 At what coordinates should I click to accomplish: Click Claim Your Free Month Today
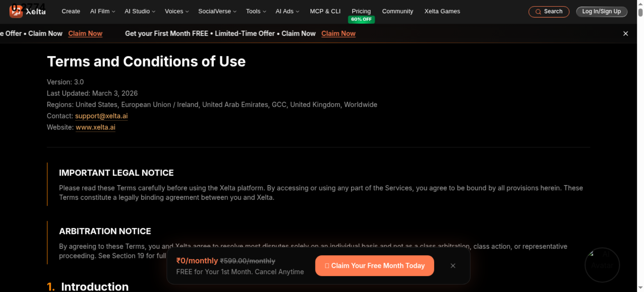pyautogui.click(x=374, y=266)
